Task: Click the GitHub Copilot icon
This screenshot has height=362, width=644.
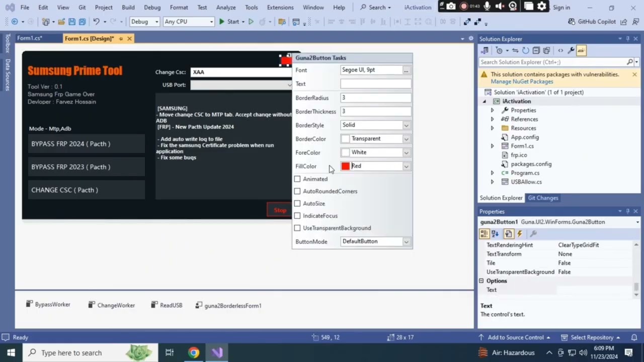Action: click(572, 22)
